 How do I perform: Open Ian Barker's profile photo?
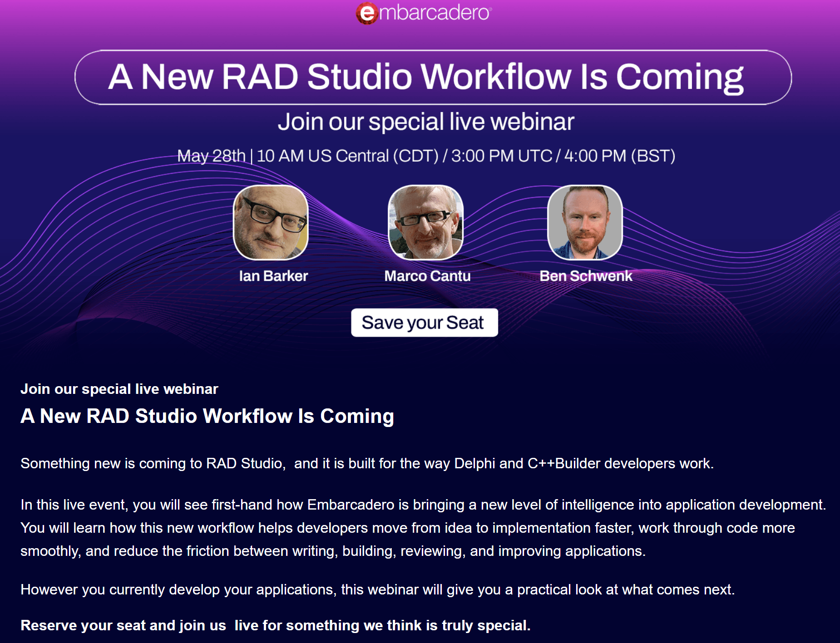click(271, 222)
